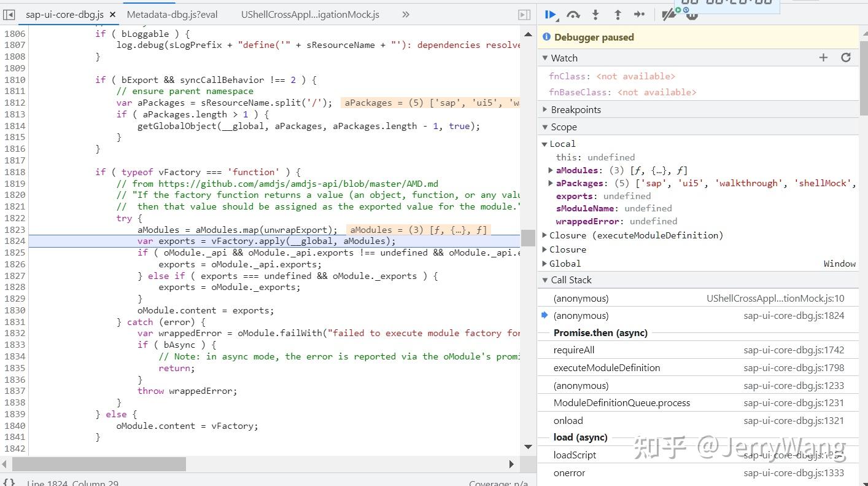Open the UShellCrossAppl...igationMock.js tab
868x486 pixels.
coord(310,14)
